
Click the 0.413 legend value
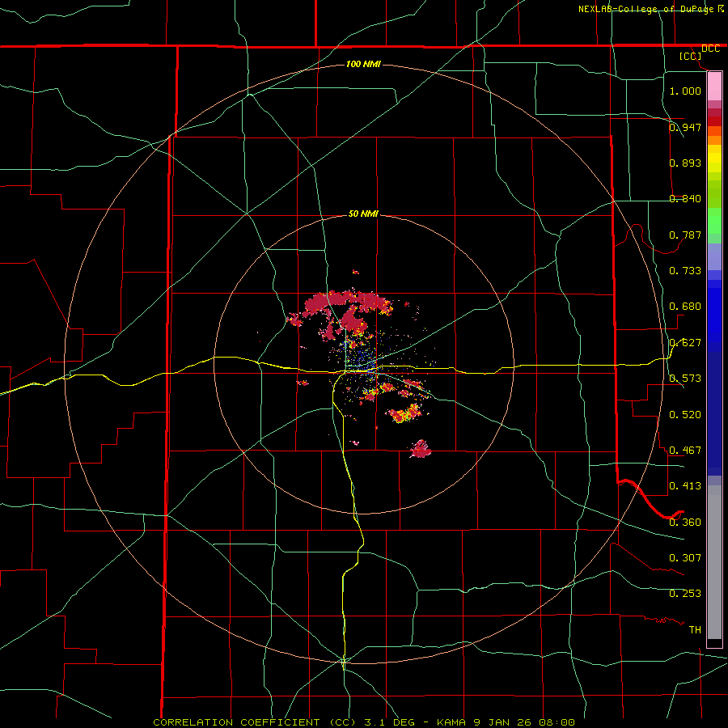[685, 485]
